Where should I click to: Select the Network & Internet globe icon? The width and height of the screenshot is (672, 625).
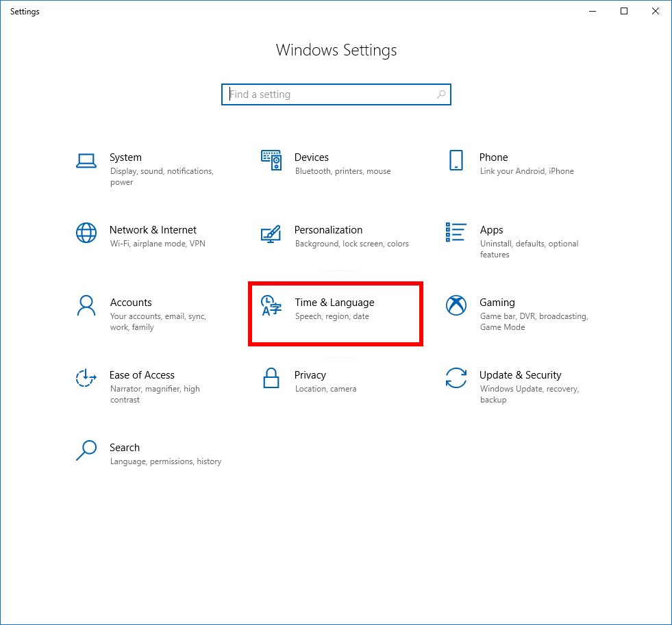(x=86, y=233)
